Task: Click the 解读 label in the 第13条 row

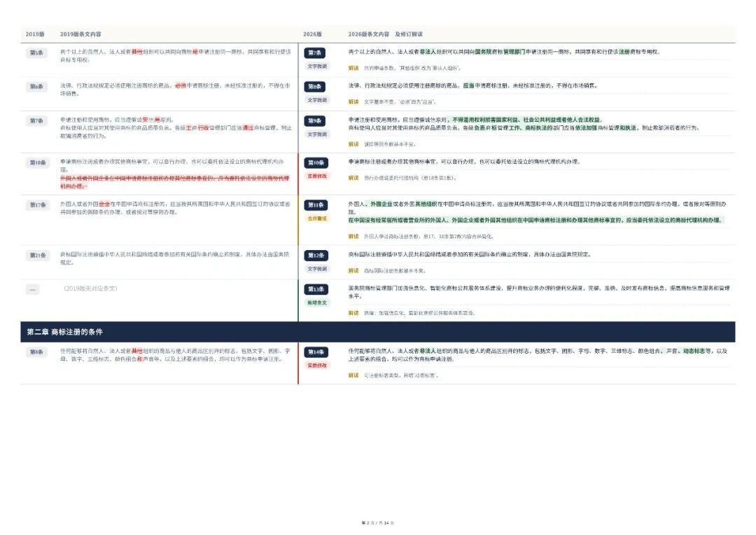Action: pyautogui.click(x=353, y=313)
